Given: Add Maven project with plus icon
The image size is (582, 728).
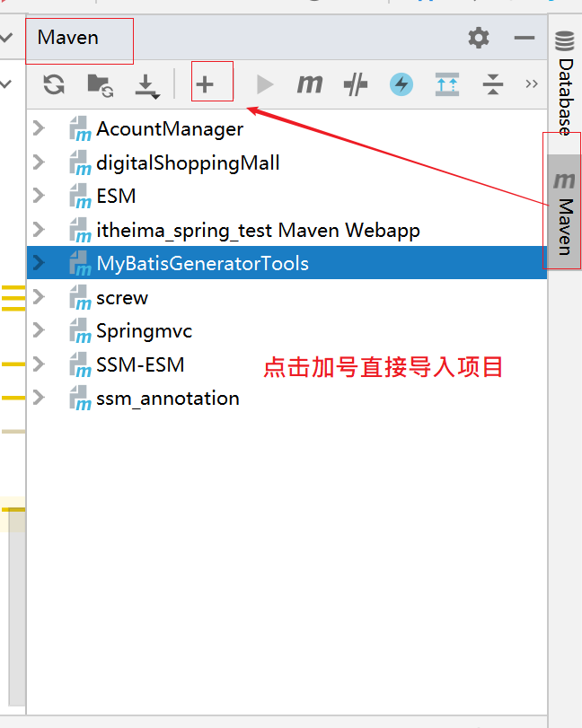Looking at the screenshot, I should [x=205, y=84].
